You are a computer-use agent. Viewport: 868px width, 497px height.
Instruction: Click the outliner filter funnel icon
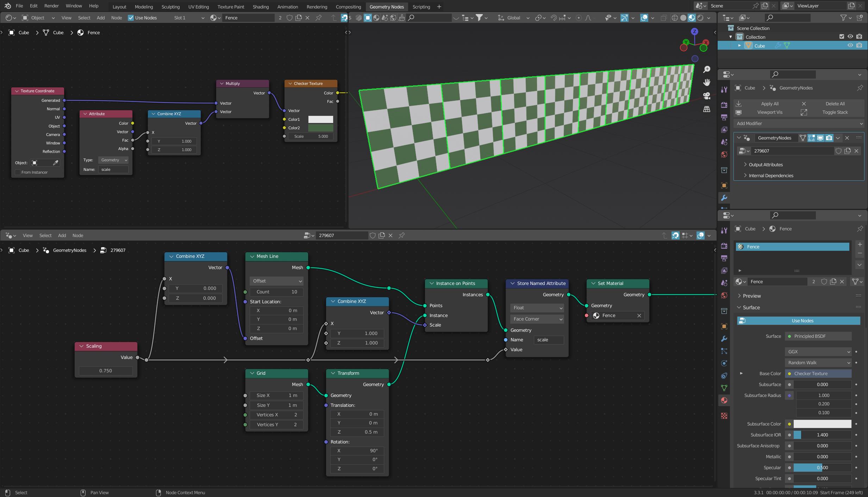(843, 17)
